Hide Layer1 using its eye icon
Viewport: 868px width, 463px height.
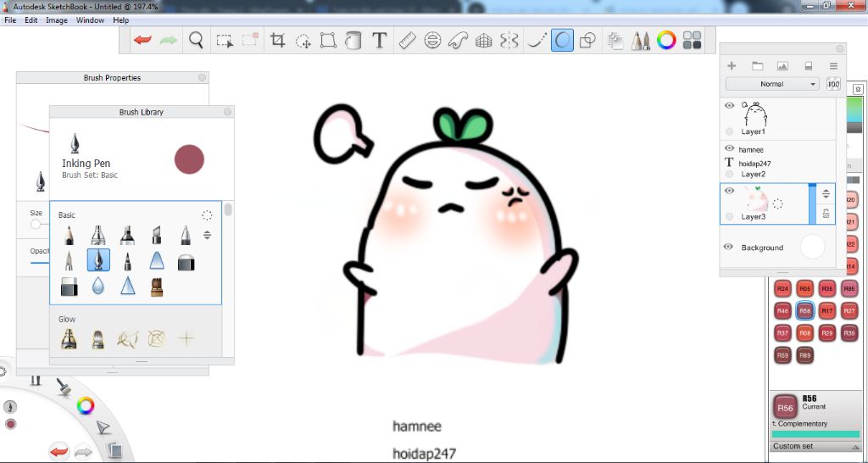729,105
